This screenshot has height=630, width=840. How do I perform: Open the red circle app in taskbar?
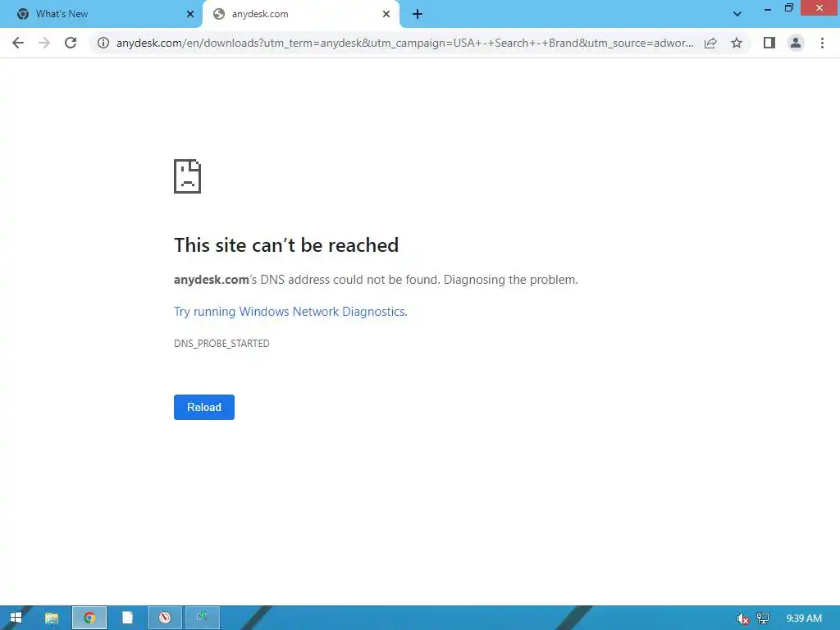164,618
